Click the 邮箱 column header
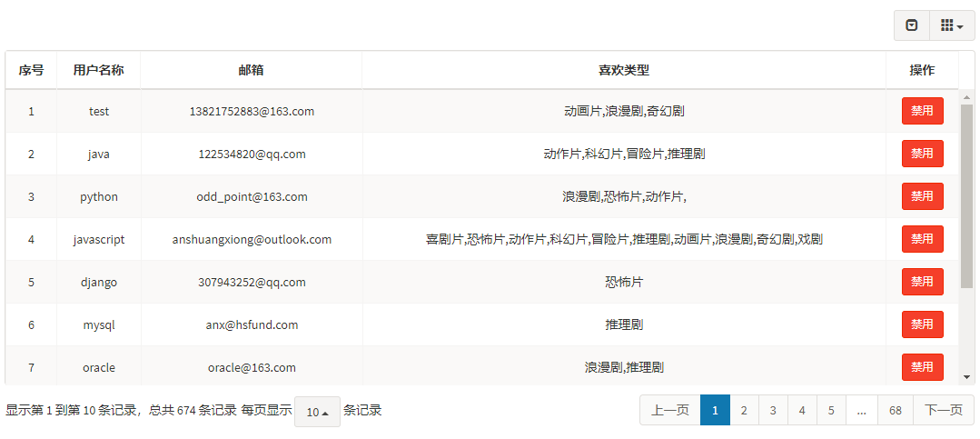This screenshot has height=439, width=980. point(252,70)
